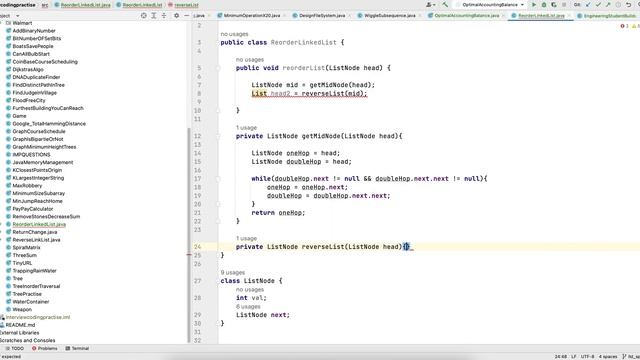Click '9 usages' hint above ListNode class

pos(233,272)
